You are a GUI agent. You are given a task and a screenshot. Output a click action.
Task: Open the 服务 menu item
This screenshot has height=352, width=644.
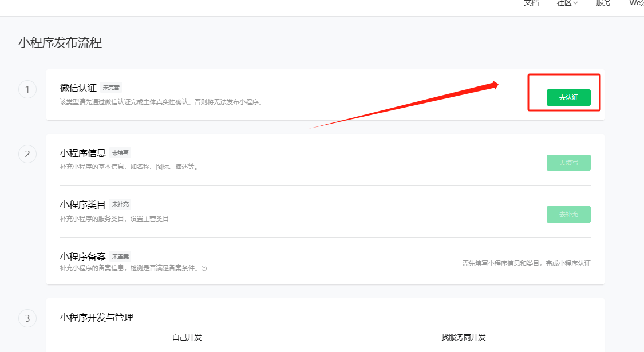coord(603,3)
